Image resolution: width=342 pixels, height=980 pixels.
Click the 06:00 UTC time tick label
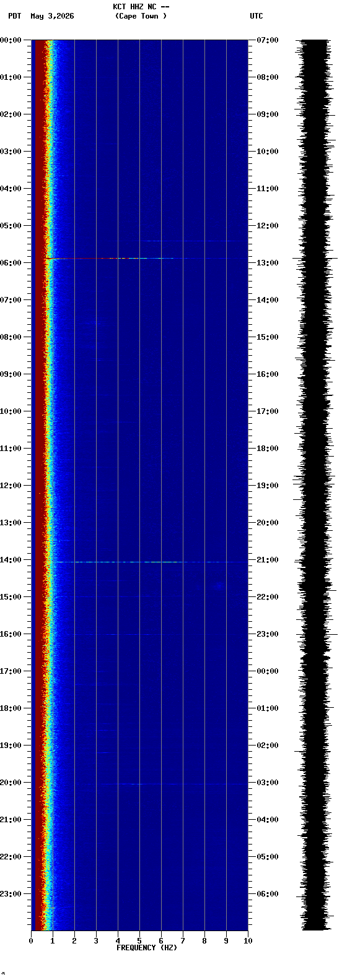pos(268,894)
